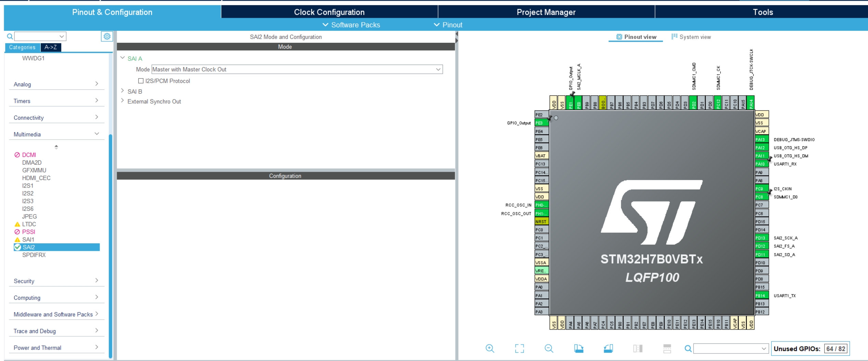Open the Project Manager tab
This screenshot has width=868, height=361.
click(546, 12)
